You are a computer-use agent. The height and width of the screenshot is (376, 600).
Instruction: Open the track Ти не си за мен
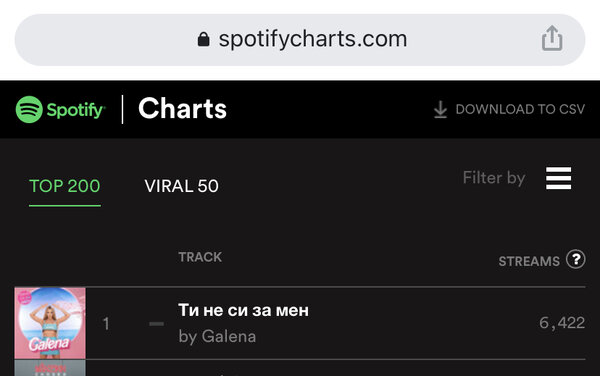(243, 310)
